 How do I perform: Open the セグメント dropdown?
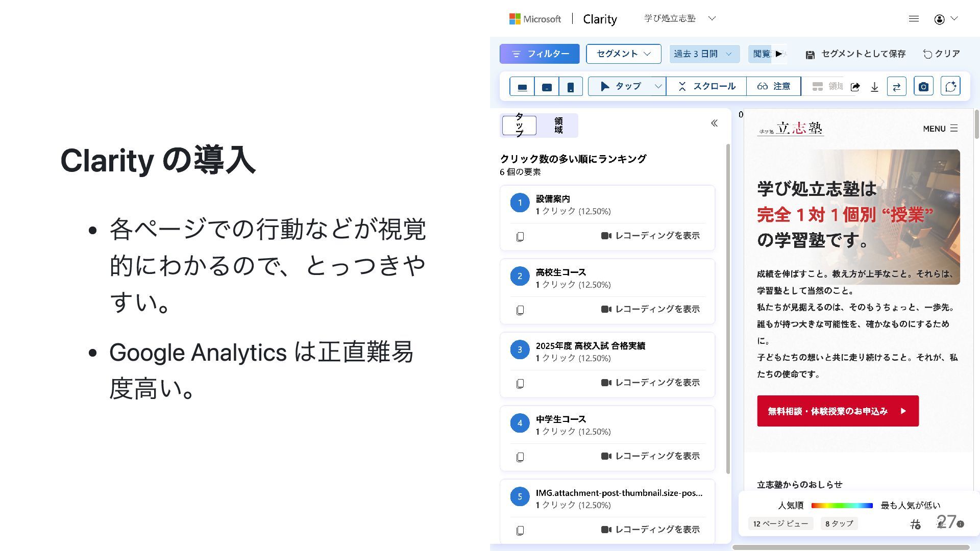click(623, 54)
